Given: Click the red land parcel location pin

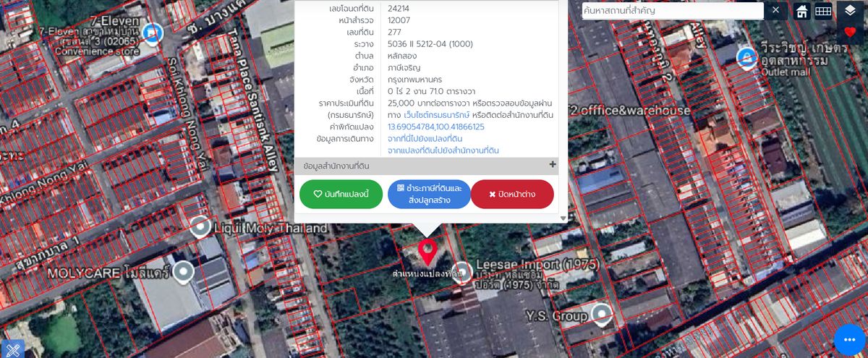Looking at the screenshot, I should tap(427, 252).
